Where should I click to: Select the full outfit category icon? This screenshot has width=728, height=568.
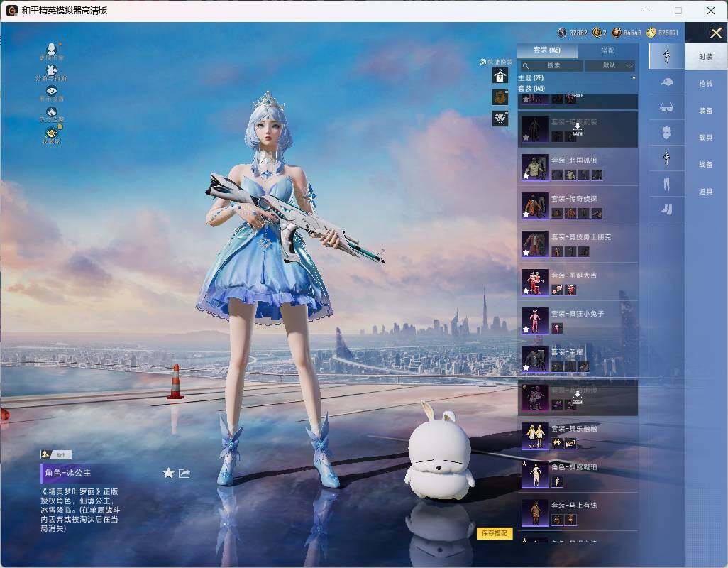(x=666, y=56)
